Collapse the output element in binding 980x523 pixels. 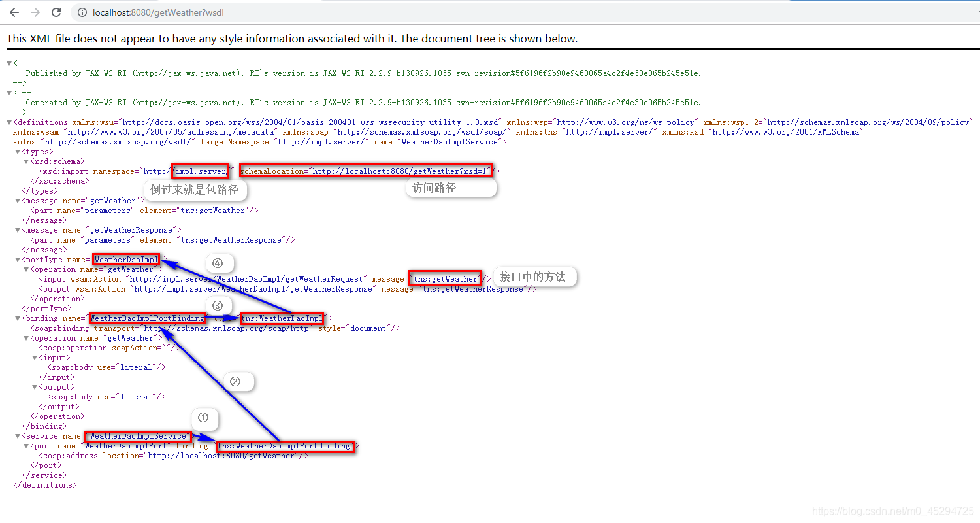point(35,387)
